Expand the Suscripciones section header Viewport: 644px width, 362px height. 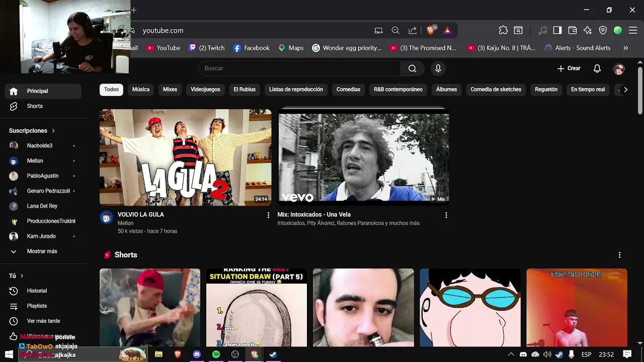pyautogui.click(x=32, y=131)
